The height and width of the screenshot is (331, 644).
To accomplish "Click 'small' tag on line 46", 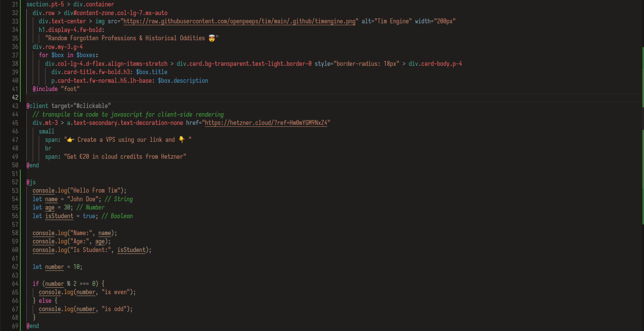I will [x=47, y=132].
